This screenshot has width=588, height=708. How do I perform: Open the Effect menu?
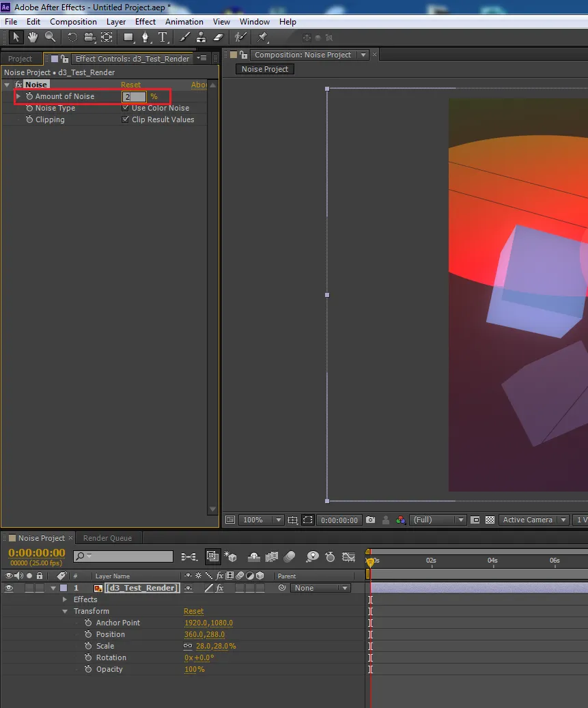pyautogui.click(x=145, y=21)
